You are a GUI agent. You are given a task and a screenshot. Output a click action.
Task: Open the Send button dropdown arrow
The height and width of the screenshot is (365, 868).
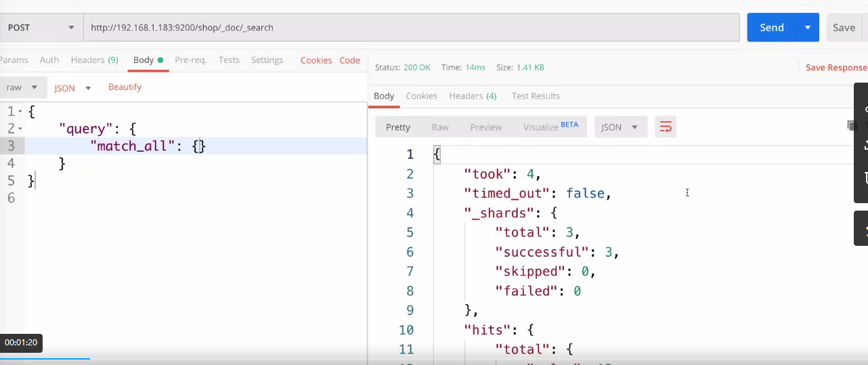808,28
